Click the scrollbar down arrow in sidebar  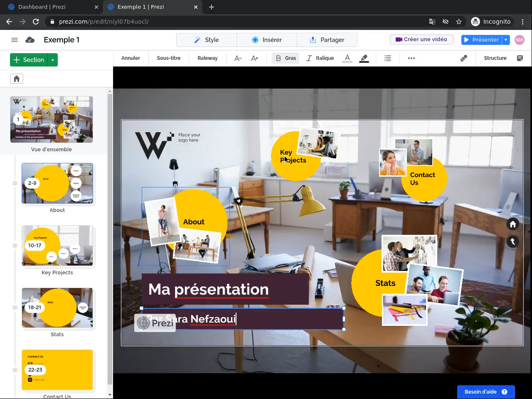point(110,395)
